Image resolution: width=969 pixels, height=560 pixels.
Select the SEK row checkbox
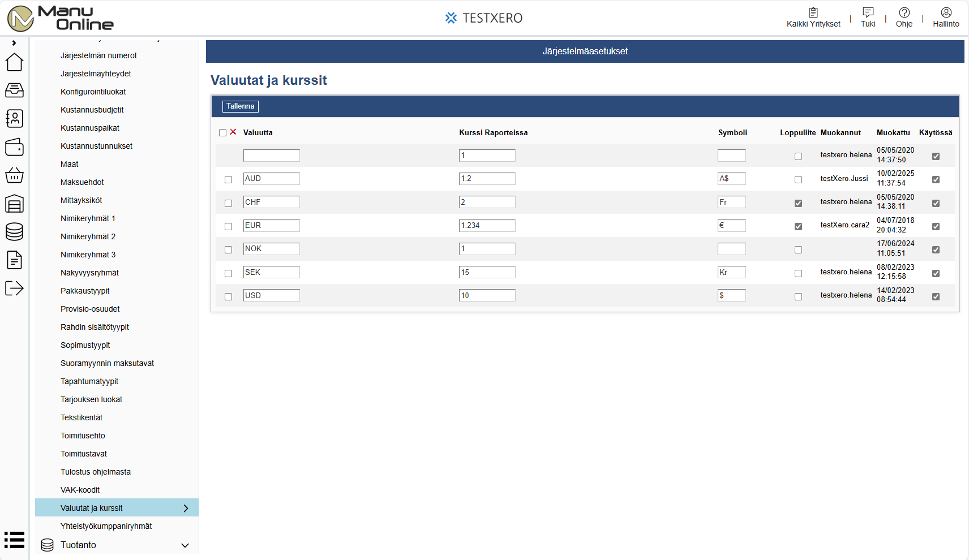[228, 273]
